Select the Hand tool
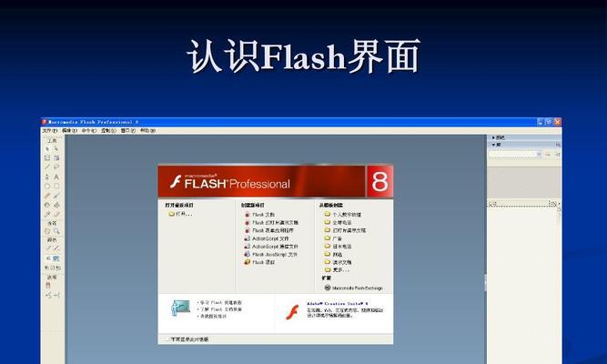The image size is (607, 364). [x=47, y=231]
